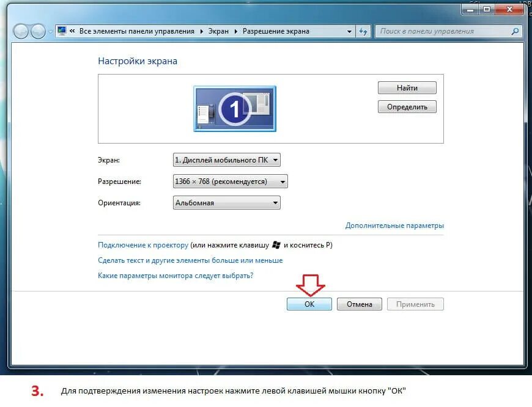Click the magnifying glass search icon
Screen dimensions: 532x407
[515, 31]
